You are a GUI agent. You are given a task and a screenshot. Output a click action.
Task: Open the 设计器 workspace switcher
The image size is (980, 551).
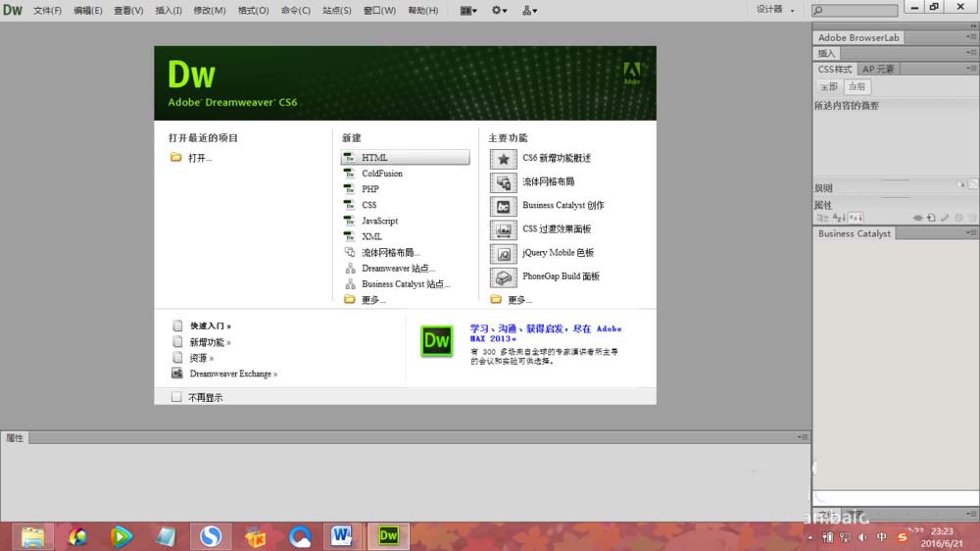775,10
